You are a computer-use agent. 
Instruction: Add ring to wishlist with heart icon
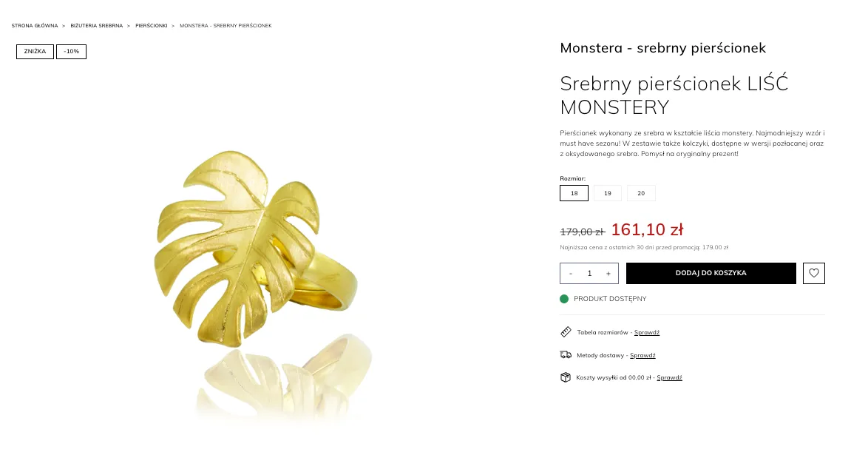point(814,273)
